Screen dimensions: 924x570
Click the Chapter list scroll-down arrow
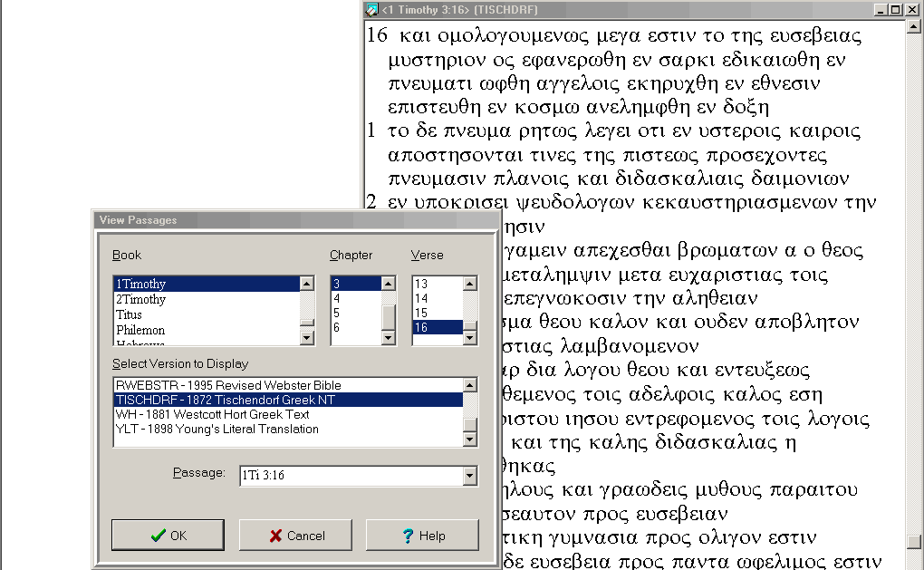(389, 338)
